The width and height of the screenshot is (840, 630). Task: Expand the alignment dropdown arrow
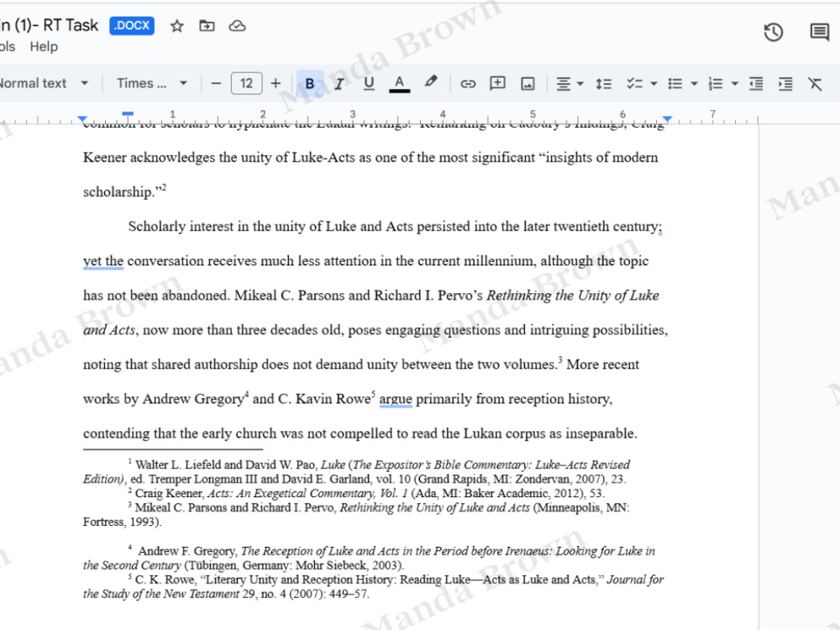coord(580,83)
